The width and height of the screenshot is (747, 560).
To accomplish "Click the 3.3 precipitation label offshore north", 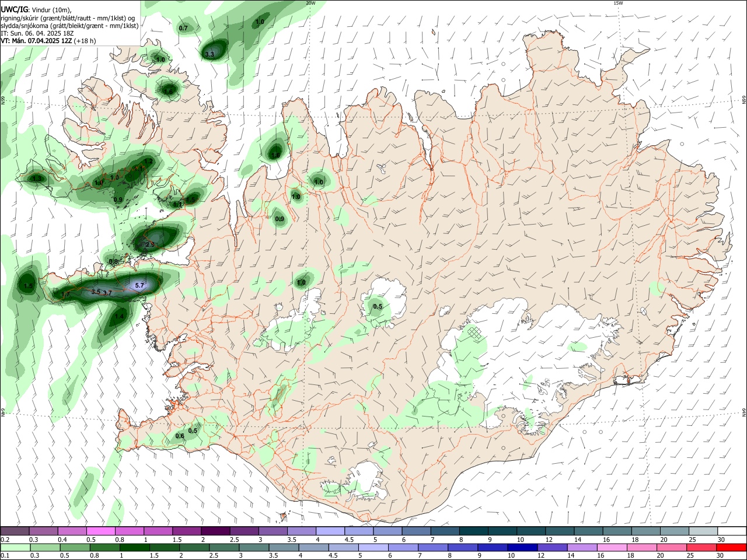I will (210, 54).
